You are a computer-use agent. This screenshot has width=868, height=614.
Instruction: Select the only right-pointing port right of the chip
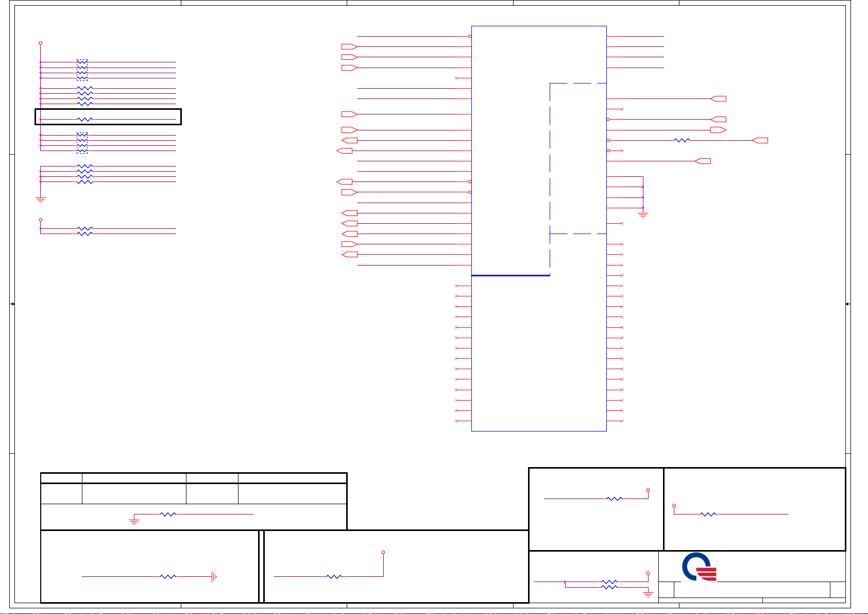[x=718, y=130]
